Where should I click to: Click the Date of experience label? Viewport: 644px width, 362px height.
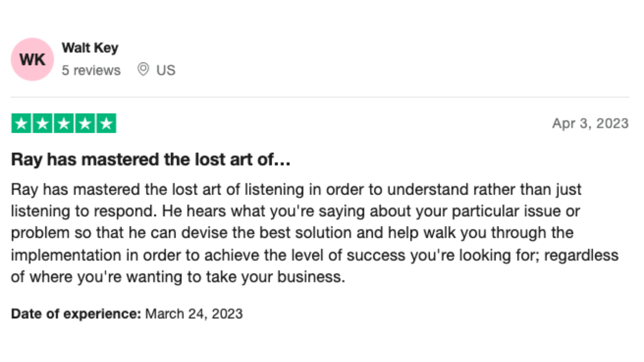pyautogui.click(x=76, y=314)
